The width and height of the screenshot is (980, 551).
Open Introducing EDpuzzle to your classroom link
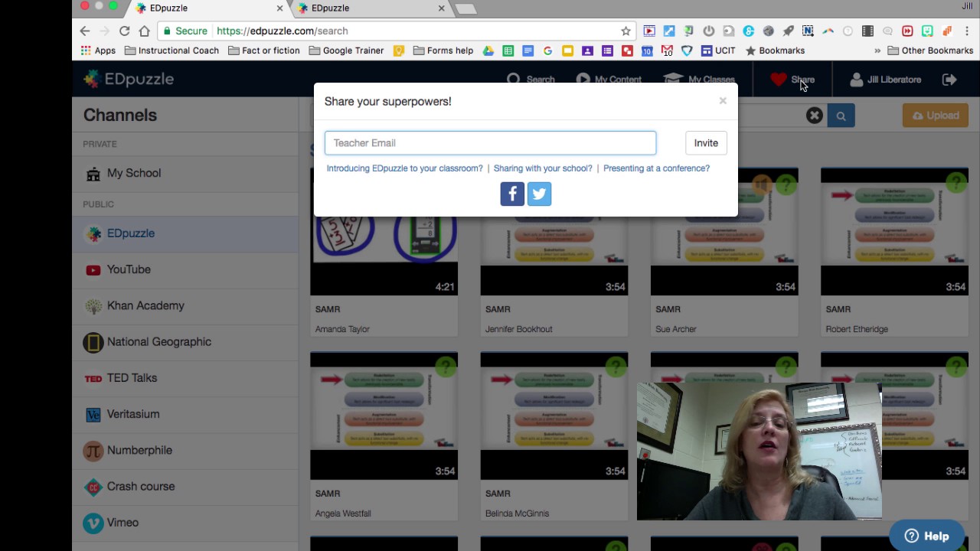click(x=404, y=168)
